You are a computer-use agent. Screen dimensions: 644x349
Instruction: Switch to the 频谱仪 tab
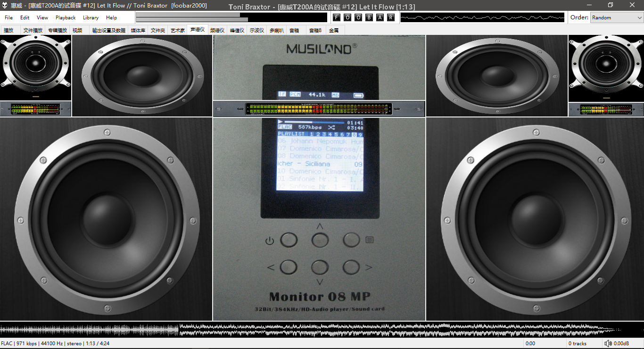coord(217,30)
